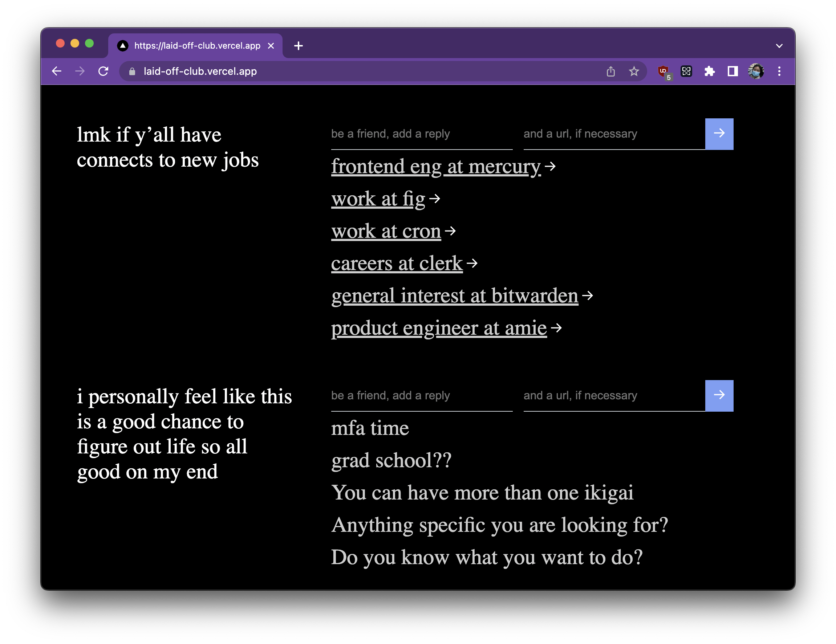836x644 pixels.
Task: Bookmark this page with the star icon
Action: coord(634,71)
